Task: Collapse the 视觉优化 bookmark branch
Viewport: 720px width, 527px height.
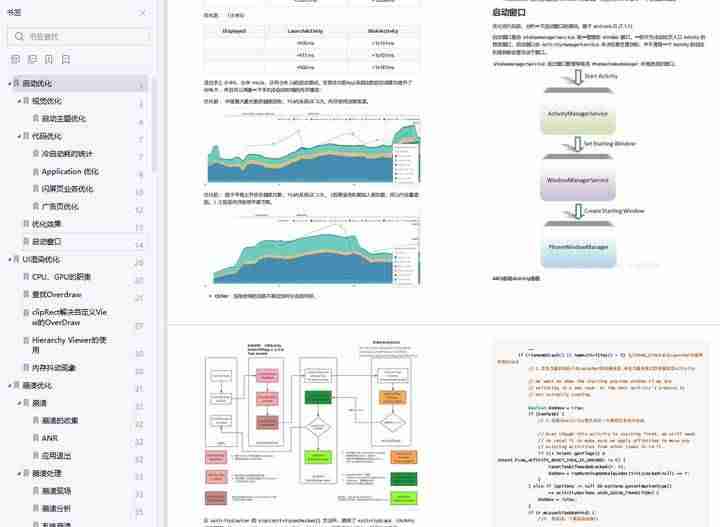Action: (x=19, y=101)
